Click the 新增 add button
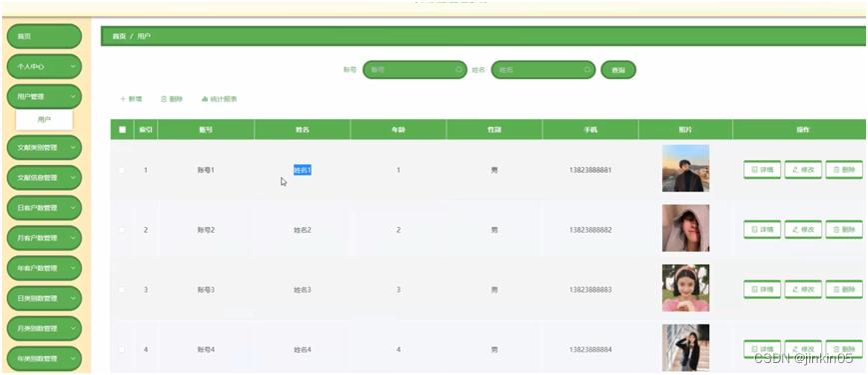The height and width of the screenshot is (375, 868). point(131,99)
